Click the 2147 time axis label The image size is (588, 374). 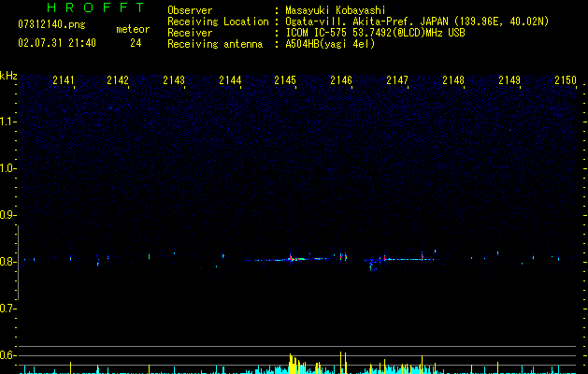coord(397,80)
